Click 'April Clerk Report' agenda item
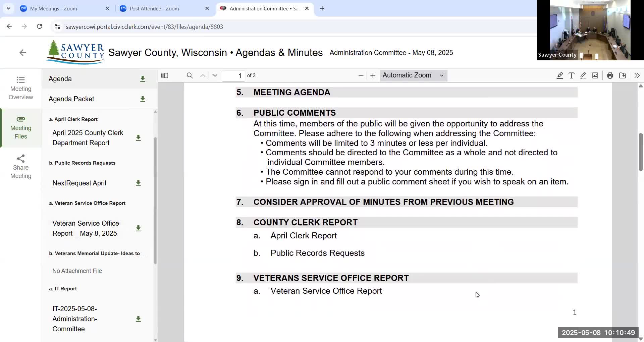The height and width of the screenshot is (342, 644). [304, 236]
